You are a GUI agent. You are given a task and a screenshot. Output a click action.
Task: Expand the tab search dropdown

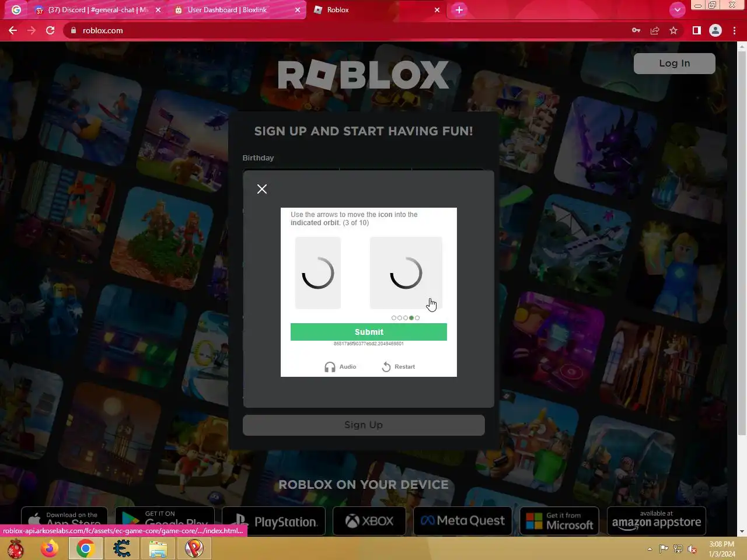(677, 9)
